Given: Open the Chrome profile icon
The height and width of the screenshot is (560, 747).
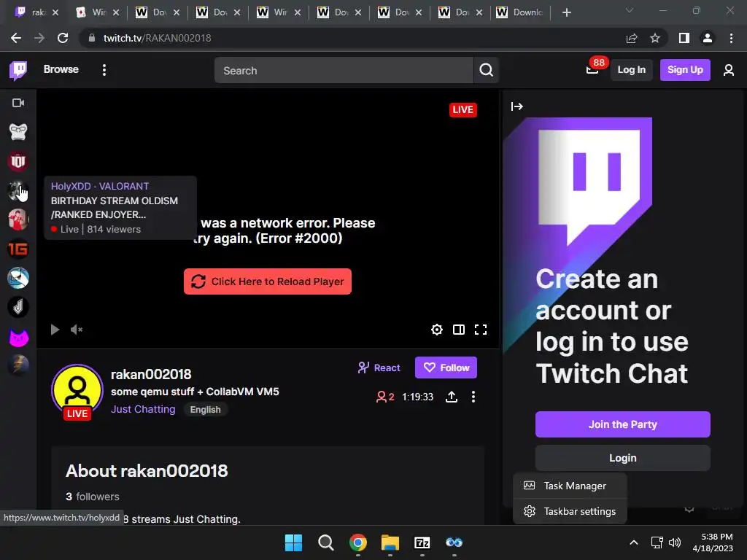Looking at the screenshot, I should click(708, 38).
